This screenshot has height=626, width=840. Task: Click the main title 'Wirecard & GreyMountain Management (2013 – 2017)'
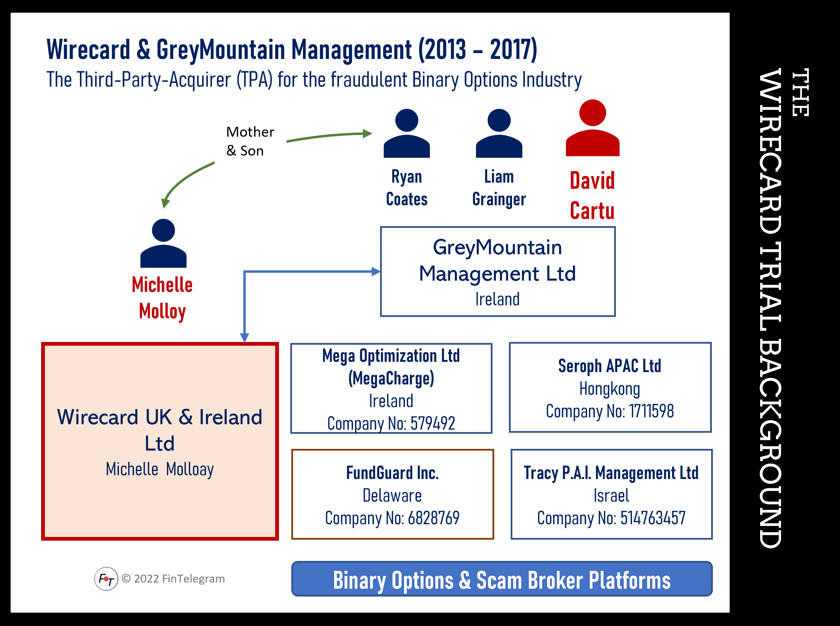292,50
